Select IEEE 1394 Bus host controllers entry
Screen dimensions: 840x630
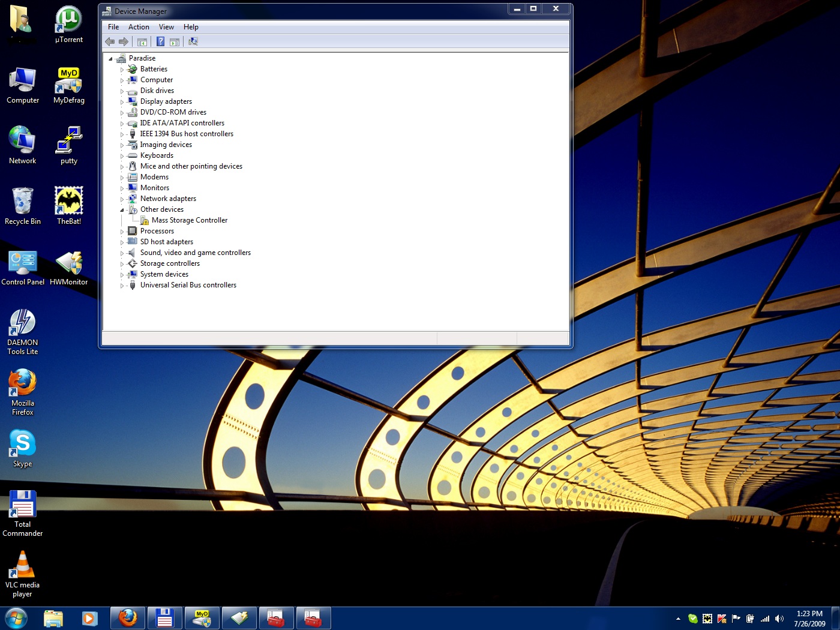point(187,134)
